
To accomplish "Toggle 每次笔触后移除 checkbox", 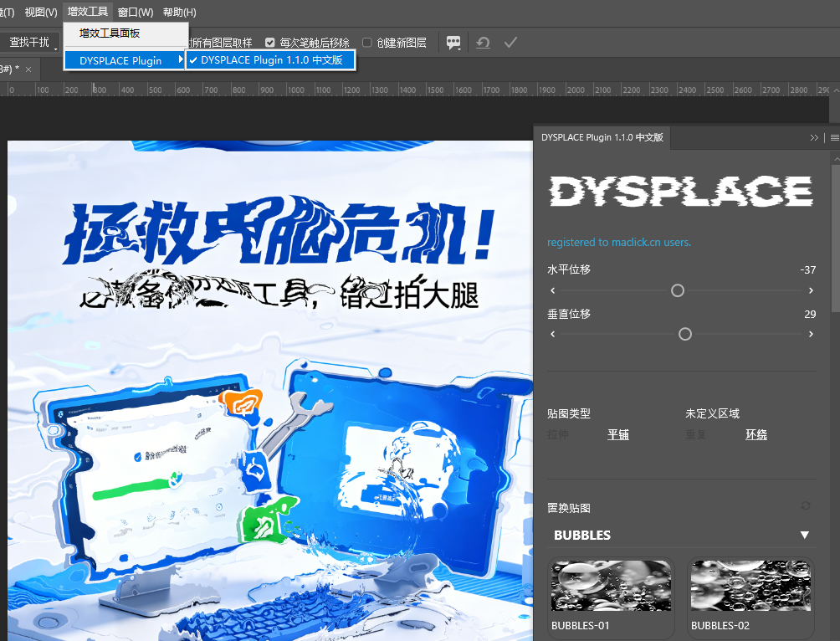I will (270, 43).
